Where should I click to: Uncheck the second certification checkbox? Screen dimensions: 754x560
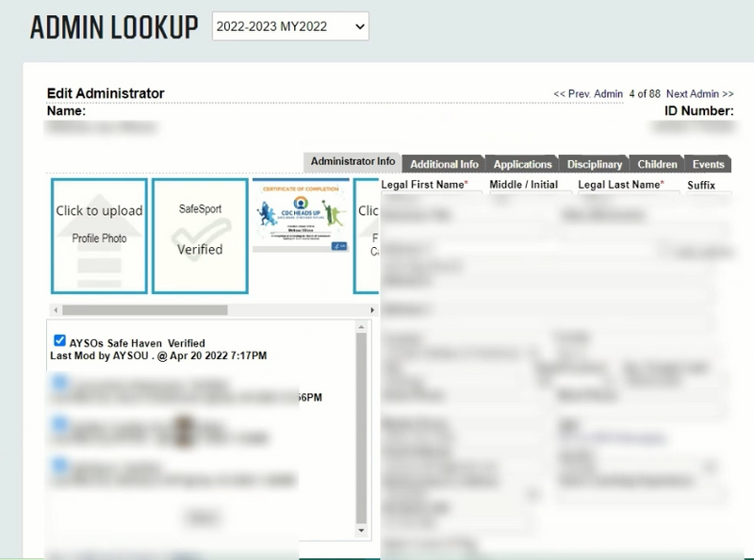coord(60,382)
